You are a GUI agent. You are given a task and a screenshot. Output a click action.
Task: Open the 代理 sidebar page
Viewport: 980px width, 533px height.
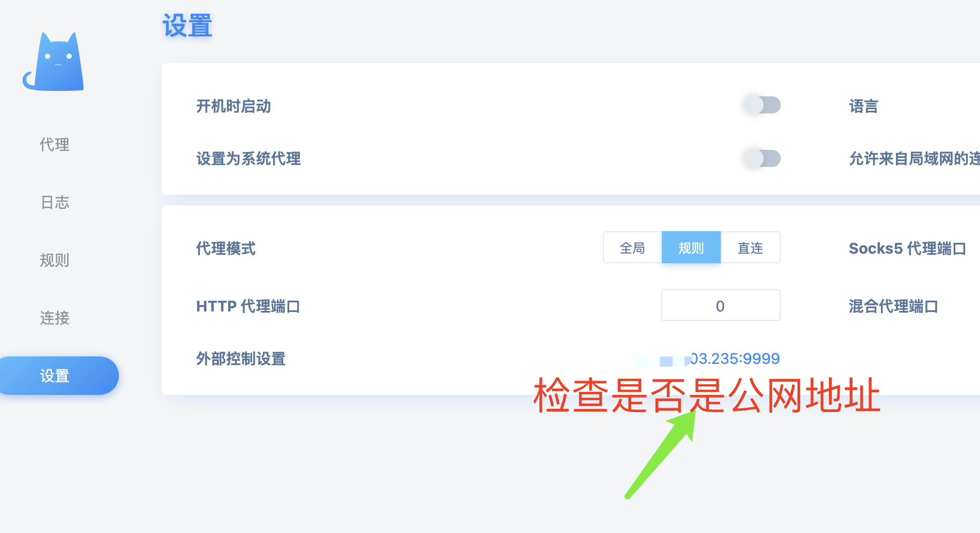point(55,144)
